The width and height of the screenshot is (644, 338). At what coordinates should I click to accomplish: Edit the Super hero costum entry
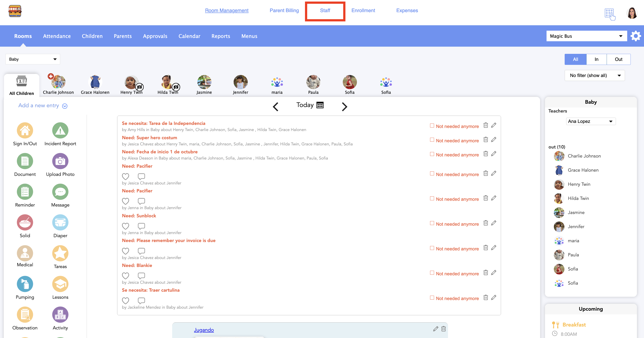point(493,139)
